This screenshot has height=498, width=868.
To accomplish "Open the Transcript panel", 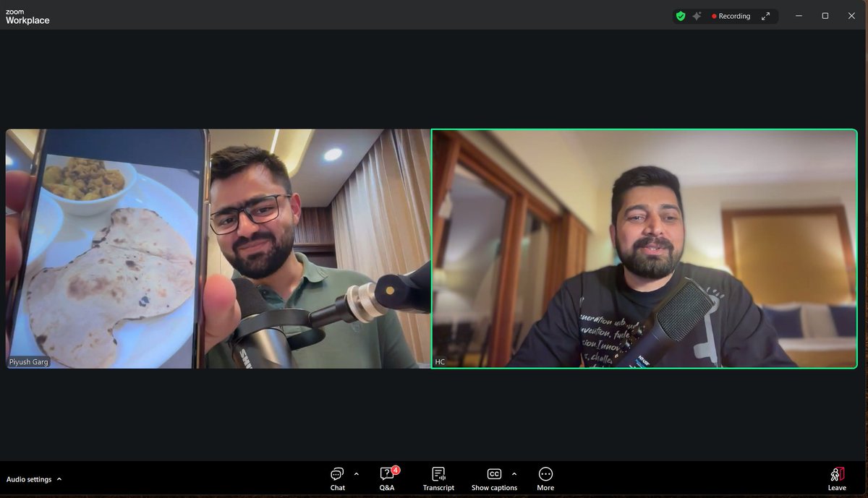I will (438, 478).
